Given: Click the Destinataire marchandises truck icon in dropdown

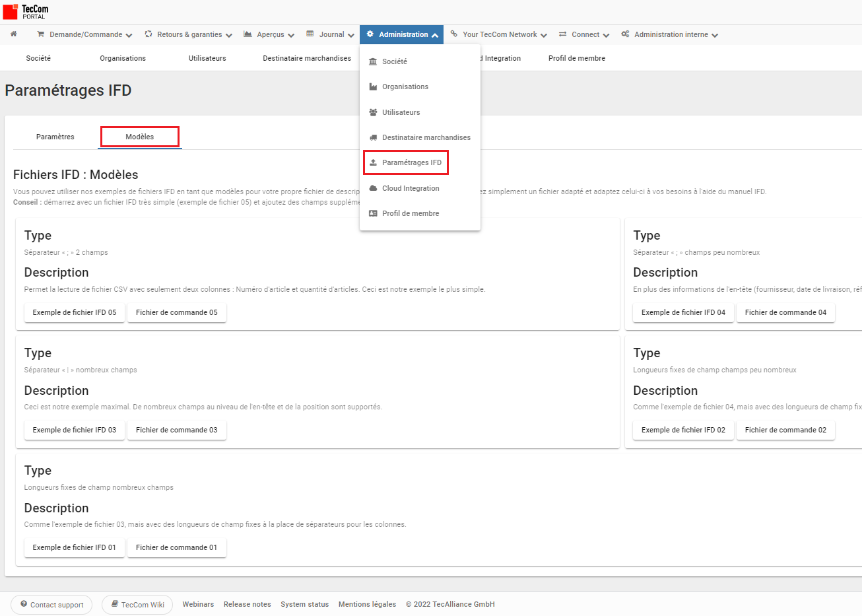Looking at the screenshot, I should [x=373, y=137].
